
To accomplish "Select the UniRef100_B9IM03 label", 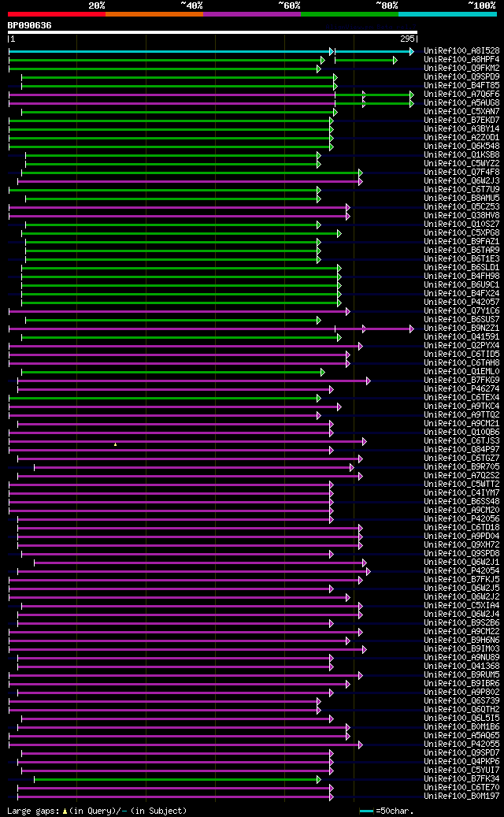I will coord(461,648).
